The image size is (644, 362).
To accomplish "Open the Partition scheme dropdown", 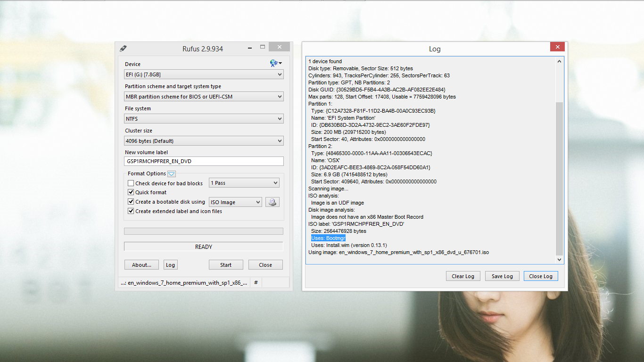I will [x=204, y=97].
